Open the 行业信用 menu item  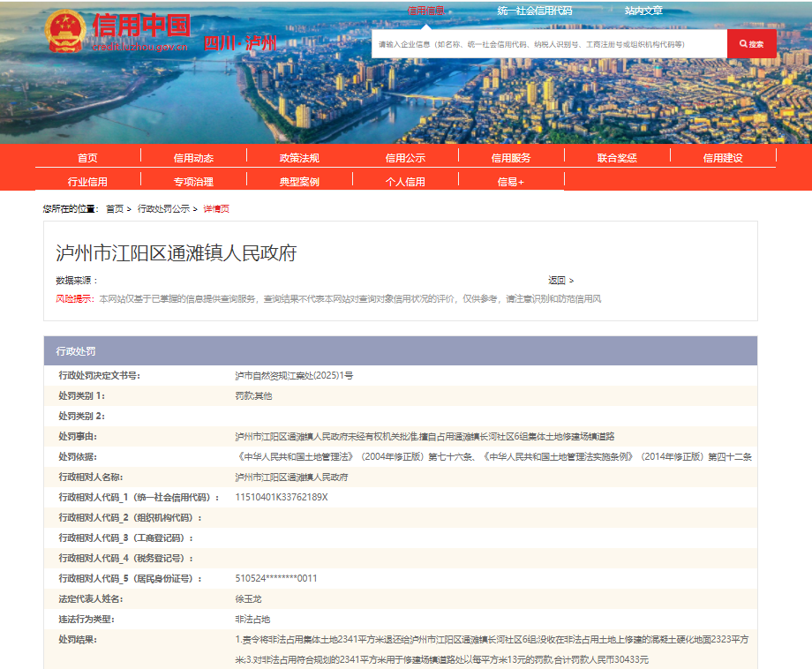tap(87, 182)
